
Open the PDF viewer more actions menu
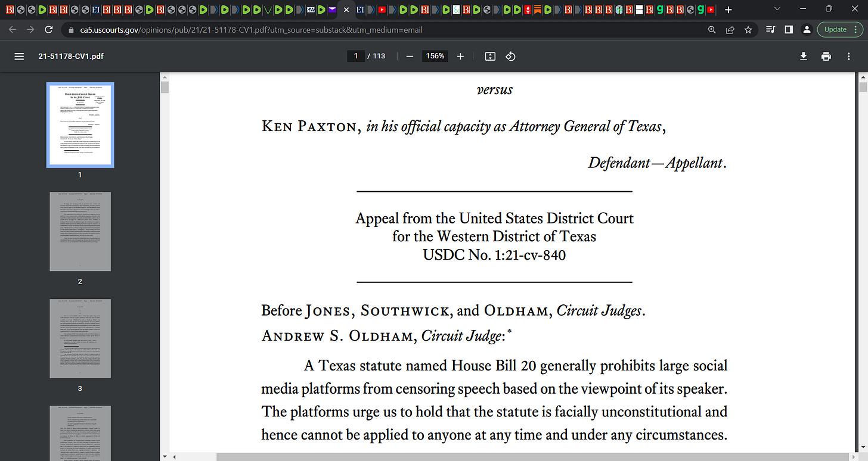pyautogui.click(x=849, y=56)
